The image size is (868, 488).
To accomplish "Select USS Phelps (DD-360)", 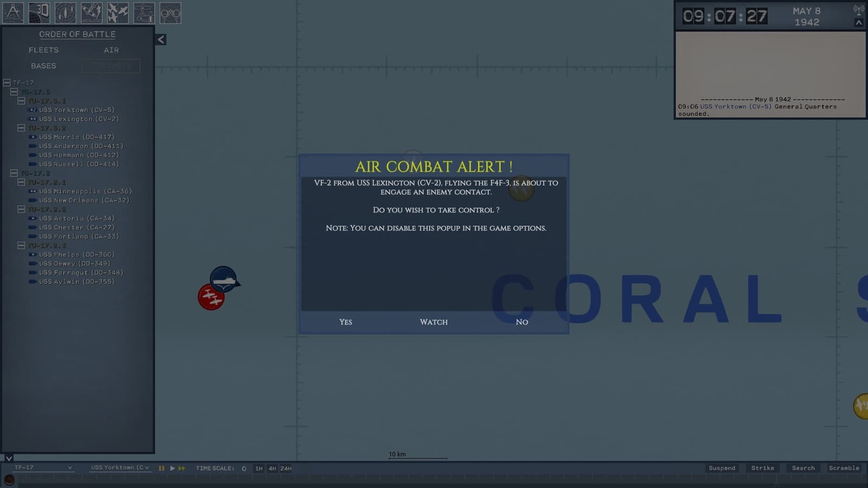I will point(77,254).
